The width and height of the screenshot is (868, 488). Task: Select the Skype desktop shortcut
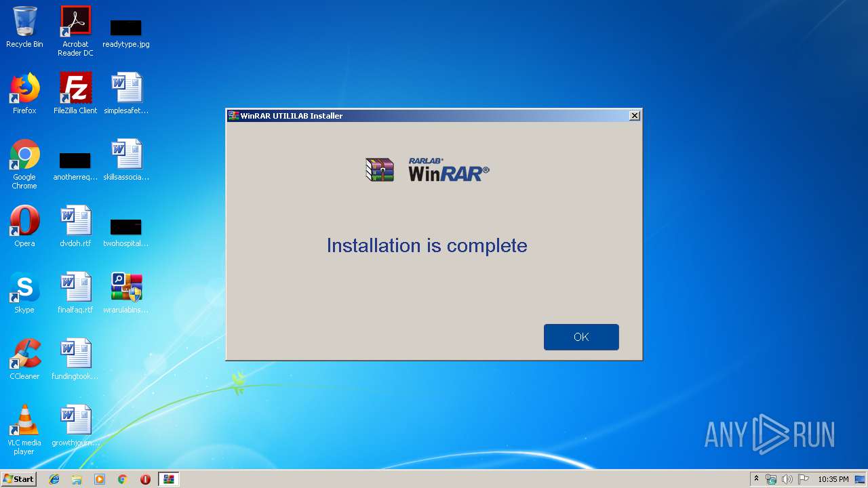pyautogui.click(x=24, y=293)
